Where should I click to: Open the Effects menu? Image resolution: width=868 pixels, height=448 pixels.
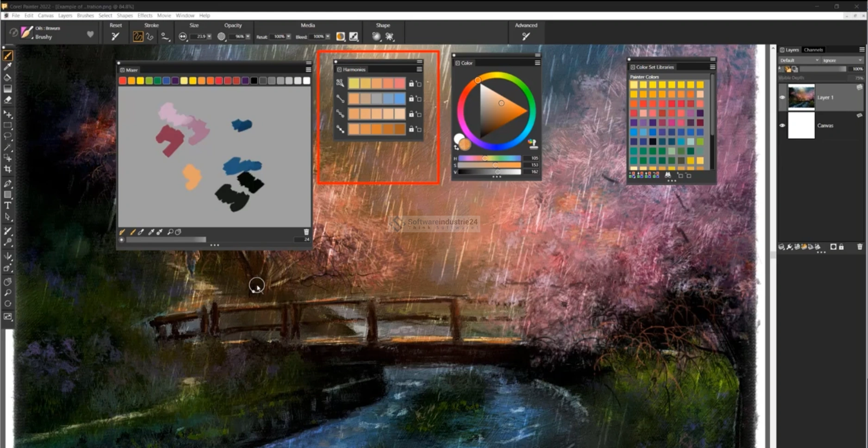144,15
